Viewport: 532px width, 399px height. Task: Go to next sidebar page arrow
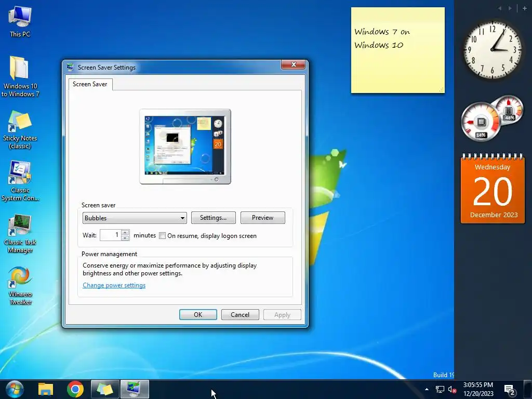click(x=510, y=8)
